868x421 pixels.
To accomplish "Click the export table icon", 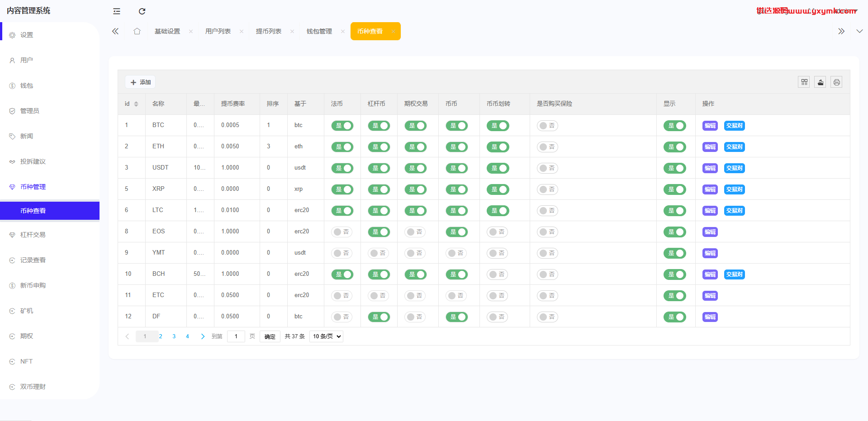I will pos(820,82).
